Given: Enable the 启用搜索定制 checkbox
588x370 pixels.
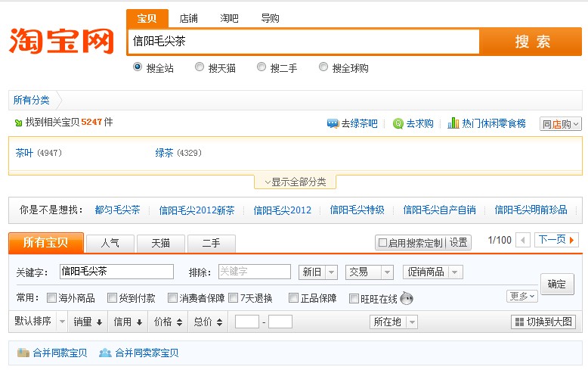Looking at the screenshot, I should point(383,242).
